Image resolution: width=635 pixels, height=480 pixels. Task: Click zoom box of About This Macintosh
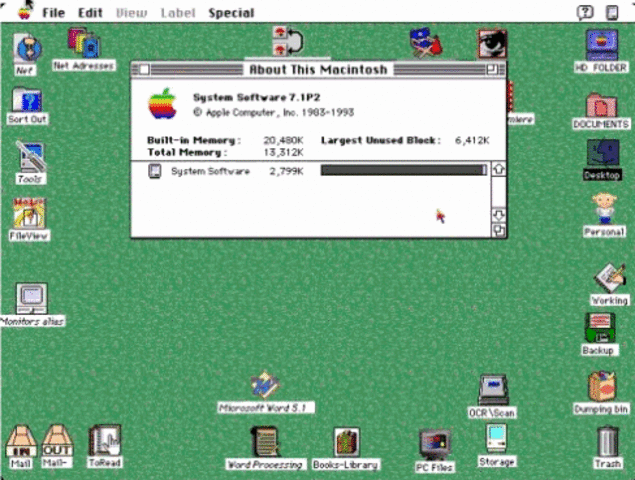[492, 70]
